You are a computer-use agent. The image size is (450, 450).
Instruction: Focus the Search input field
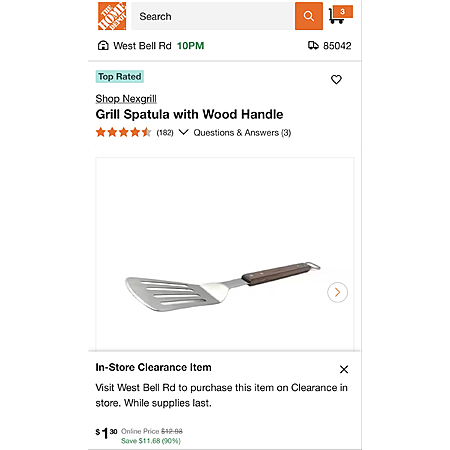213,16
